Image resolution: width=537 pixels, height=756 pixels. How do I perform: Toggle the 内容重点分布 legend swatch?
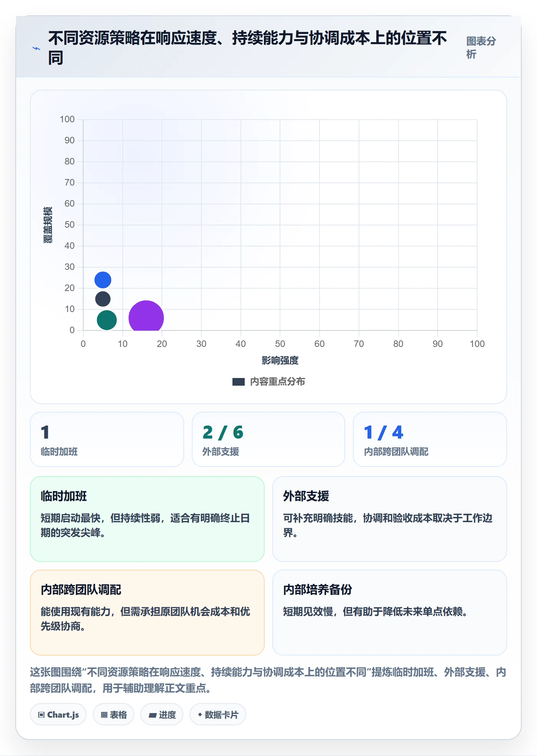(238, 382)
